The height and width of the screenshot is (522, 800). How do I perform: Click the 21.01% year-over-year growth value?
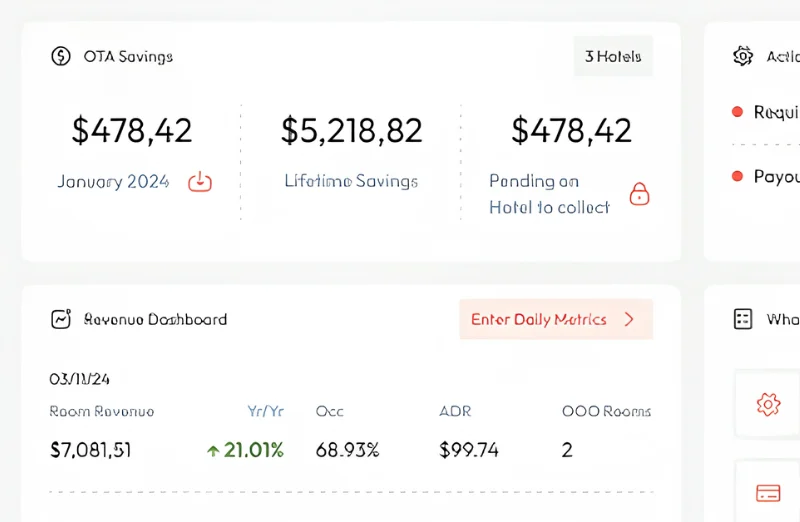pos(245,450)
